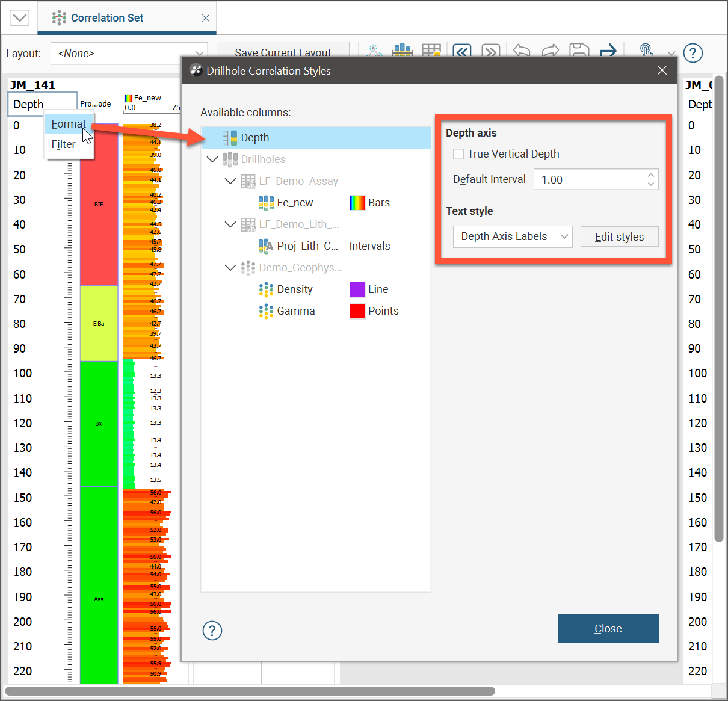Click the double-right chevron expand icon
The image size is (728, 701).
[x=490, y=51]
